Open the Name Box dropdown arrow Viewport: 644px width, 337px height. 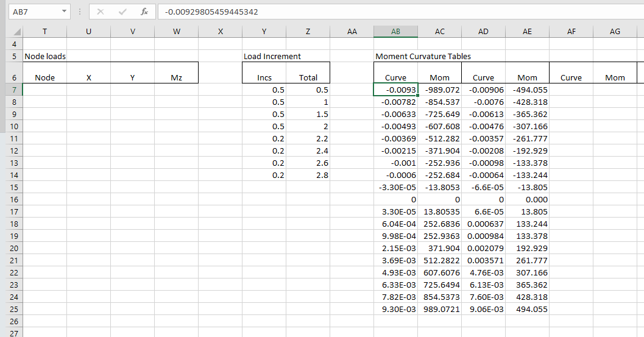coord(65,12)
